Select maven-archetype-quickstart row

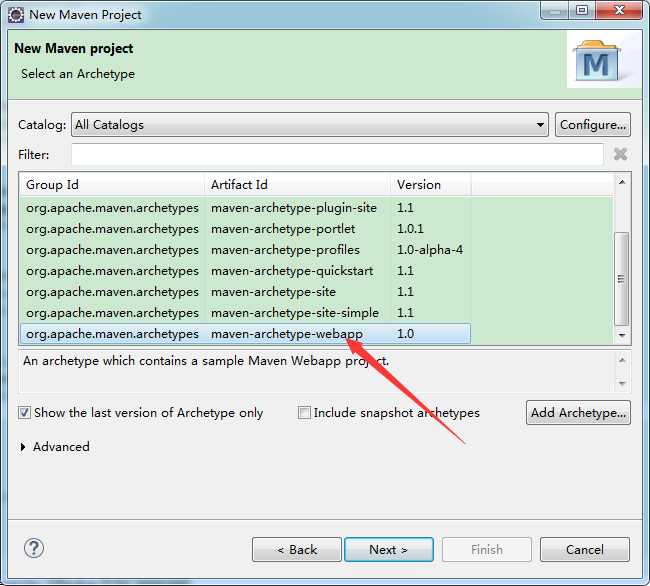(245, 271)
